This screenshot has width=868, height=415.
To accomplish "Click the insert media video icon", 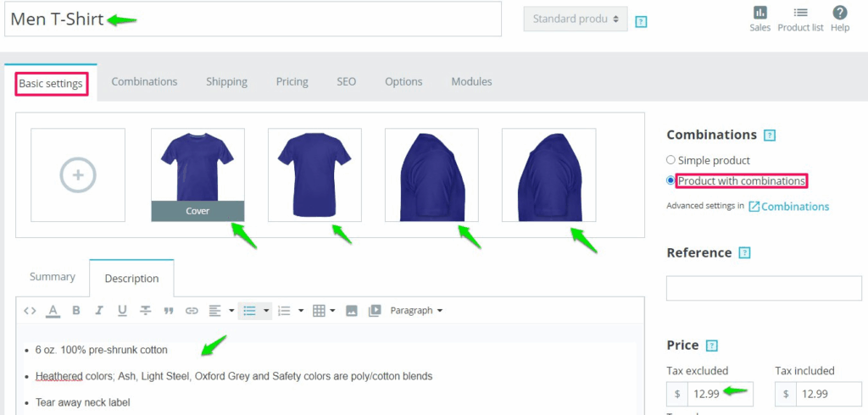I will click(x=375, y=311).
